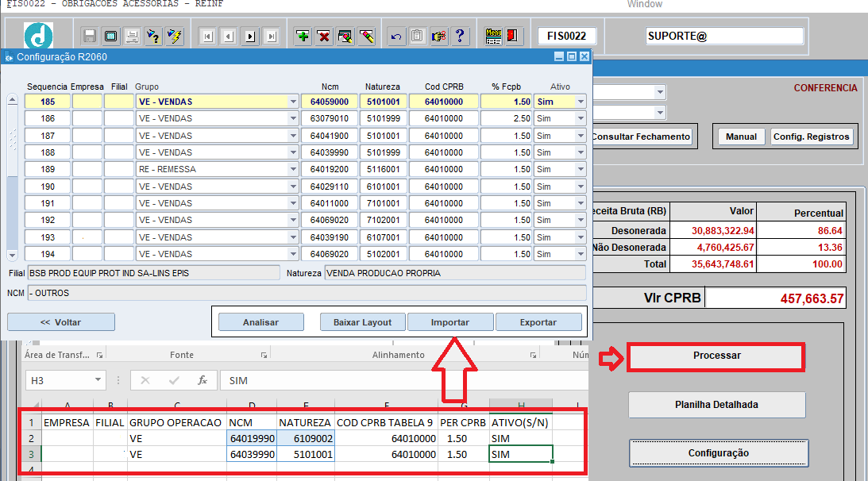This screenshot has width=868, height=481.
Task: Click the << Voltar button
Action: [x=61, y=322]
